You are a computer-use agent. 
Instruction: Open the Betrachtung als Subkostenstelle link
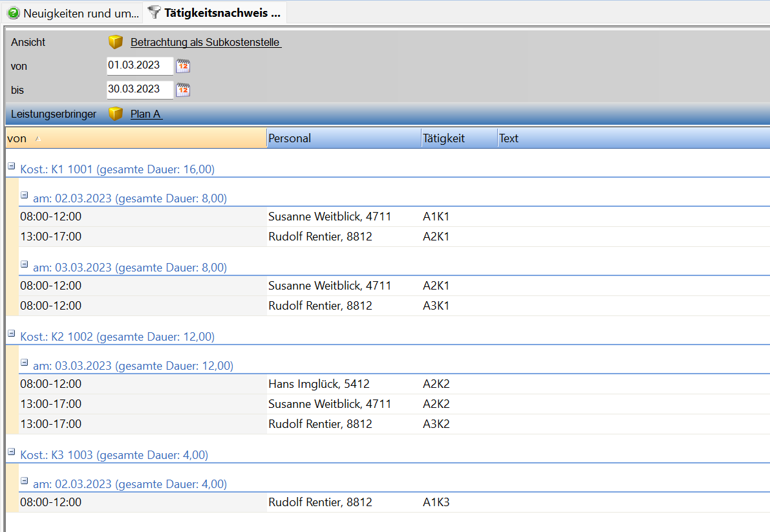point(206,43)
